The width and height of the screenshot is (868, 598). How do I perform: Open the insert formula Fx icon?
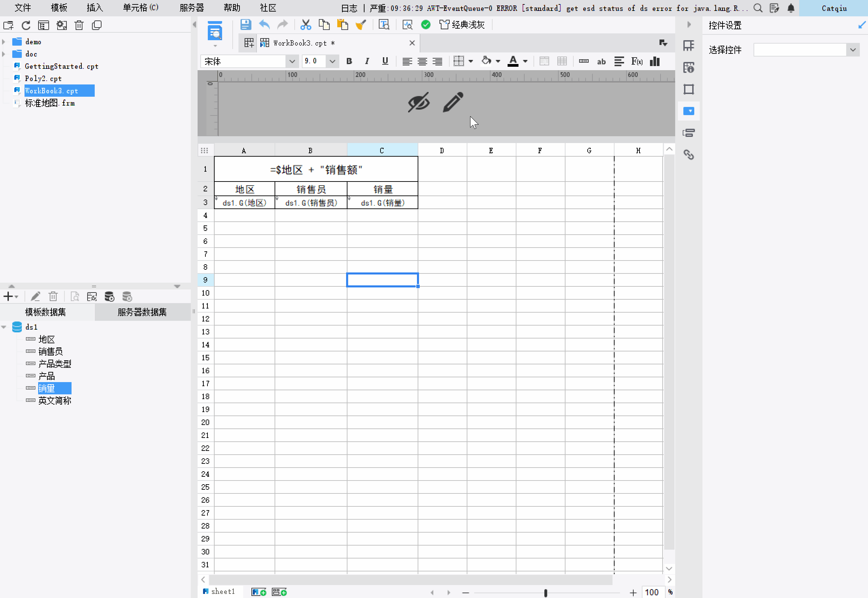tap(637, 61)
